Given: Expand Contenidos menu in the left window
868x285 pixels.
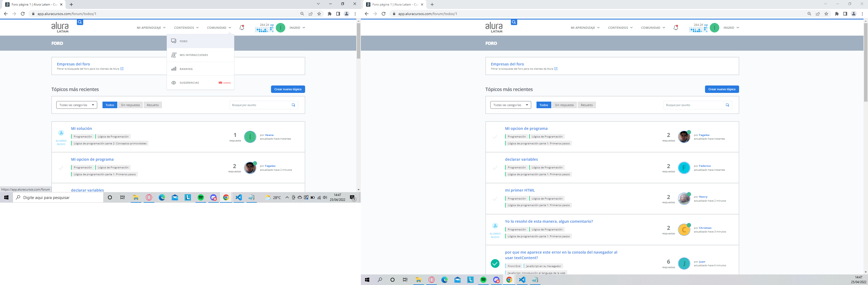Looking at the screenshot, I should [x=186, y=28].
